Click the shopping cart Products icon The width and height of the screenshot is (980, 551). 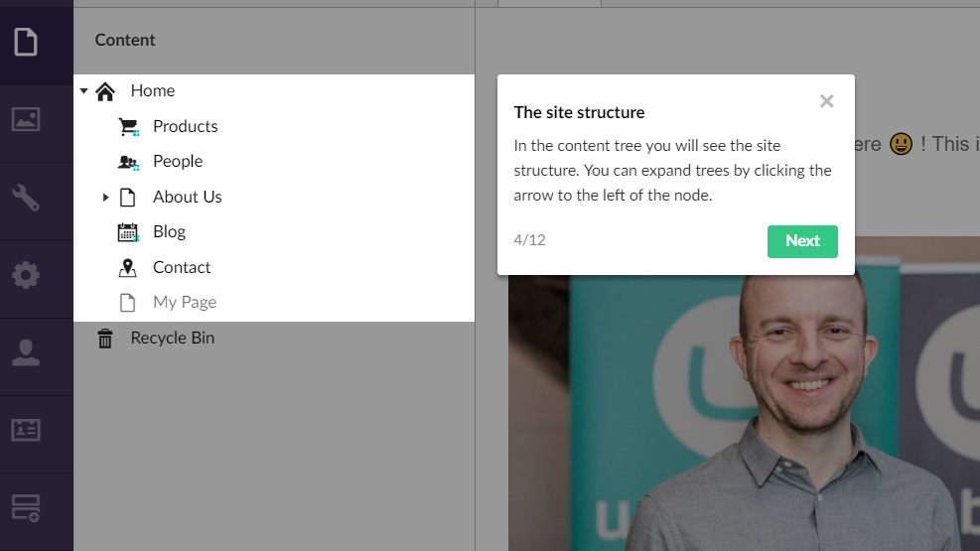(128, 127)
